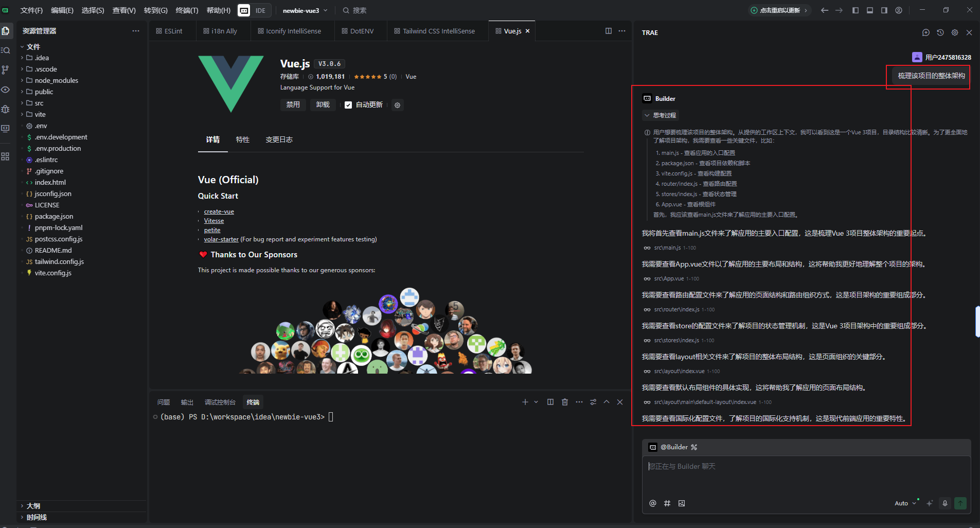Attach an image in chat input
Viewport: 980px width, 528px height.
(682, 503)
